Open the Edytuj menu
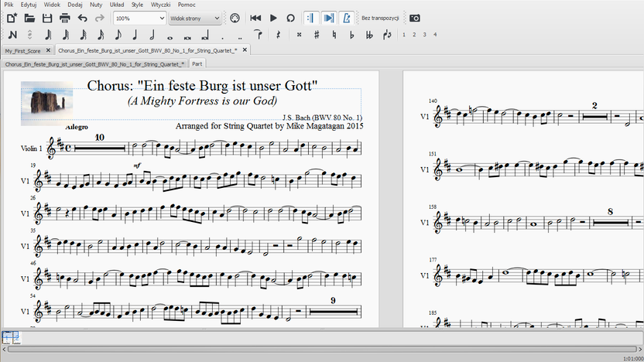Screen dimensions: 644x362 pos(29,5)
